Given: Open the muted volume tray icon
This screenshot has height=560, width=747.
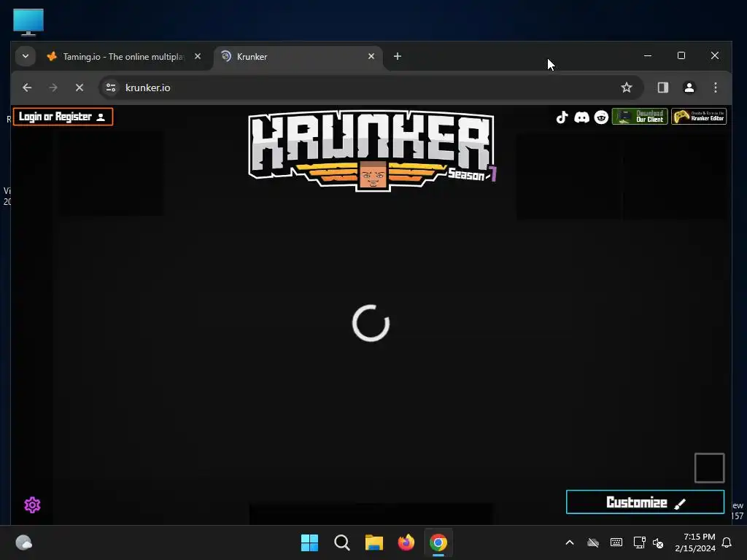Looking at the screenshot, I should [x=658, y=542].
